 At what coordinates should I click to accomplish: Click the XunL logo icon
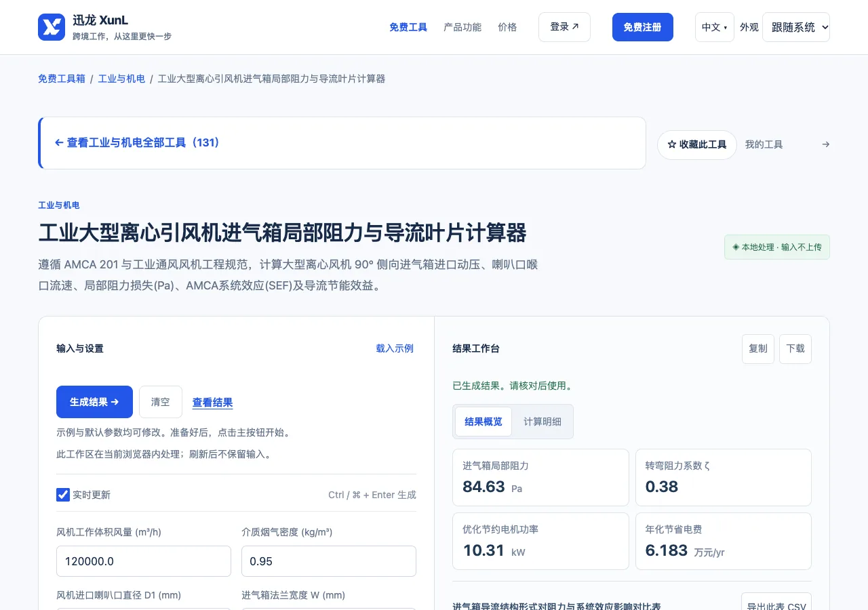pyautogui.click(x=52, y=27)
